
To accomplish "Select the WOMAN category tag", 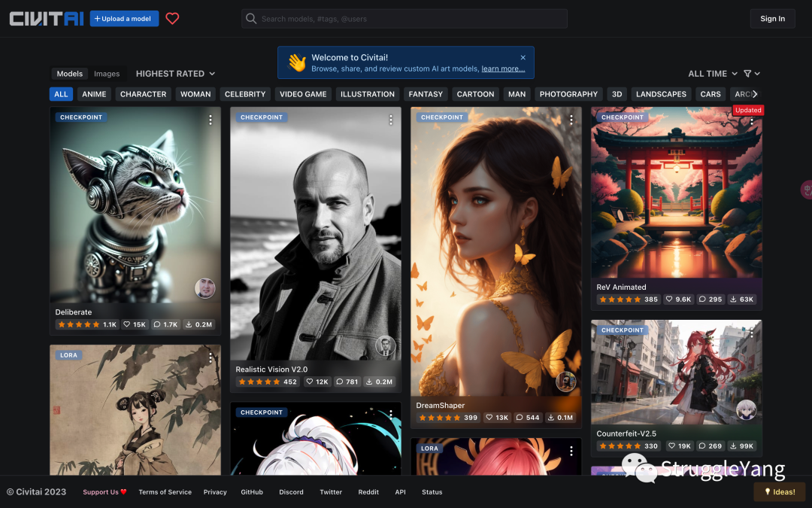I will (x=195, y=94).
